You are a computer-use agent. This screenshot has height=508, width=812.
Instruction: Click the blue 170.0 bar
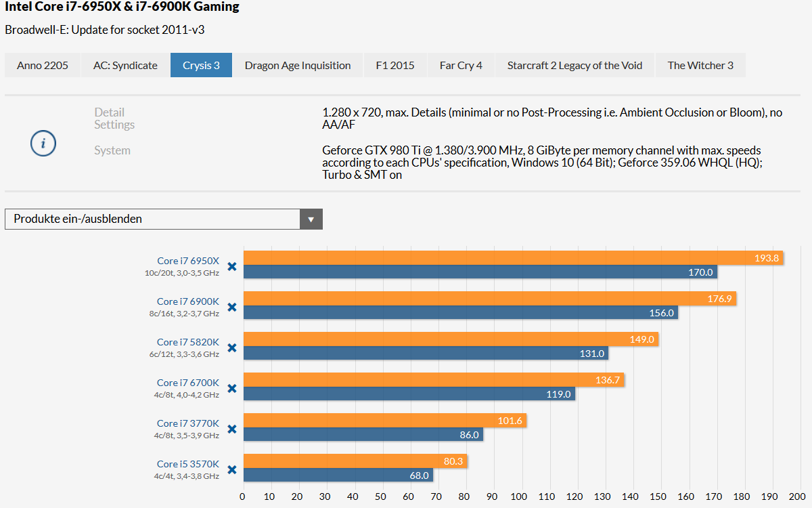pos(480,272)
